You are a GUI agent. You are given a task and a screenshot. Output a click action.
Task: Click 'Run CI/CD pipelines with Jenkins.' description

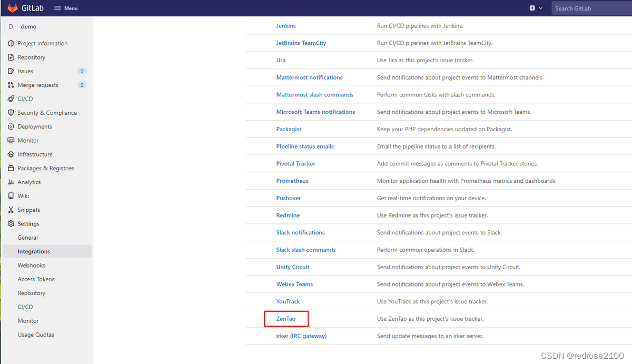click(x=420, y=26)
